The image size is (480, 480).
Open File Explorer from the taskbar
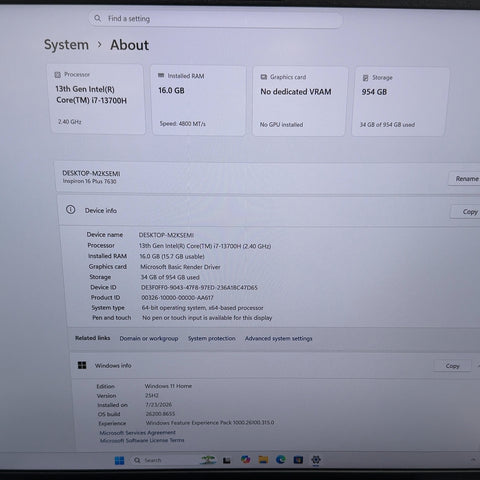pyautogui.click(x=263, y=460)
